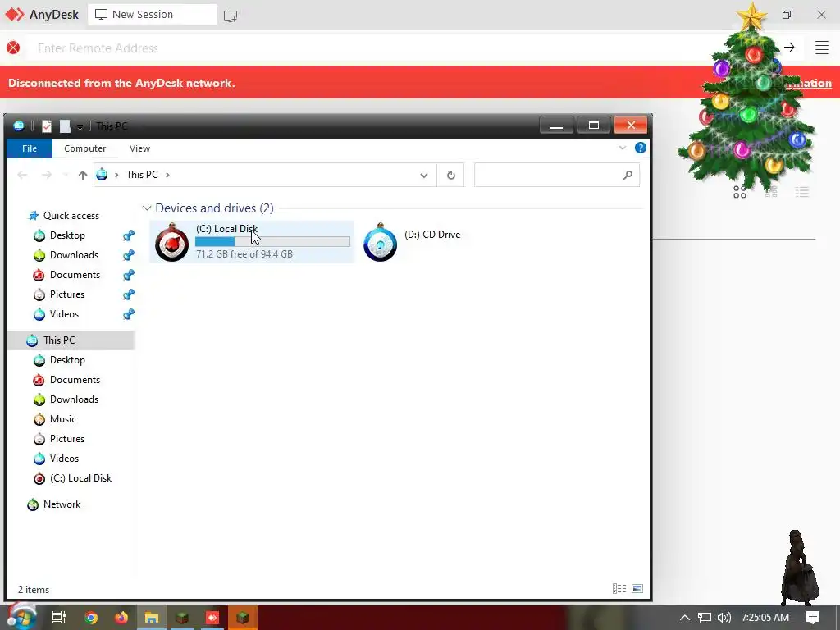Viewport: 840px width, 630px height.
Task: Expand the Explorer ribbon chevron
Action: 623,148
